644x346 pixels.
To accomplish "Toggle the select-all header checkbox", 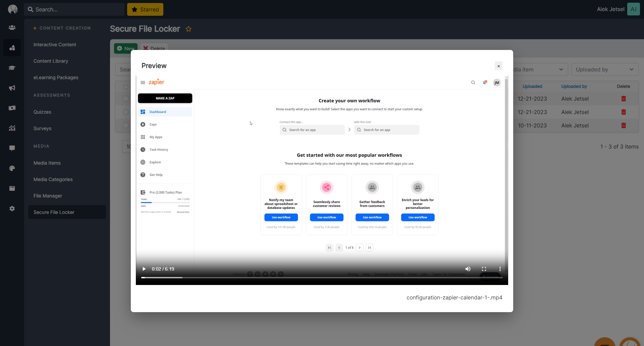I will click(x=126, y=87).
